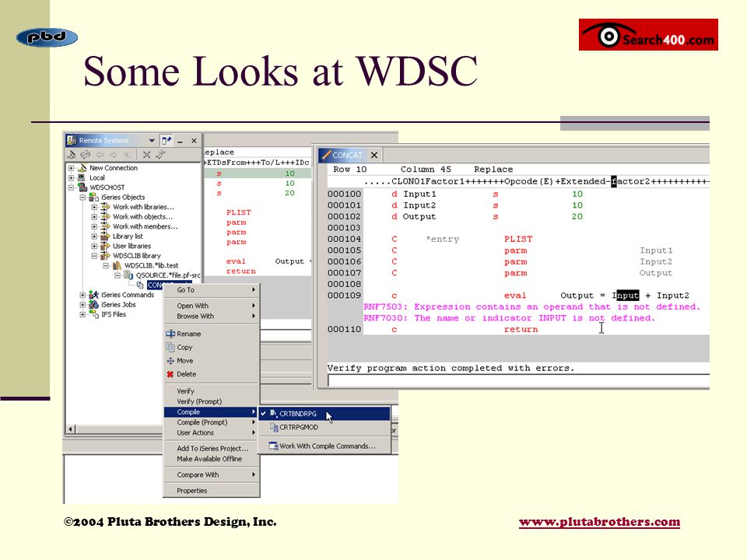747x560 pixels.
Task: Choose Properties in the context menu
Action: (212, 491)
